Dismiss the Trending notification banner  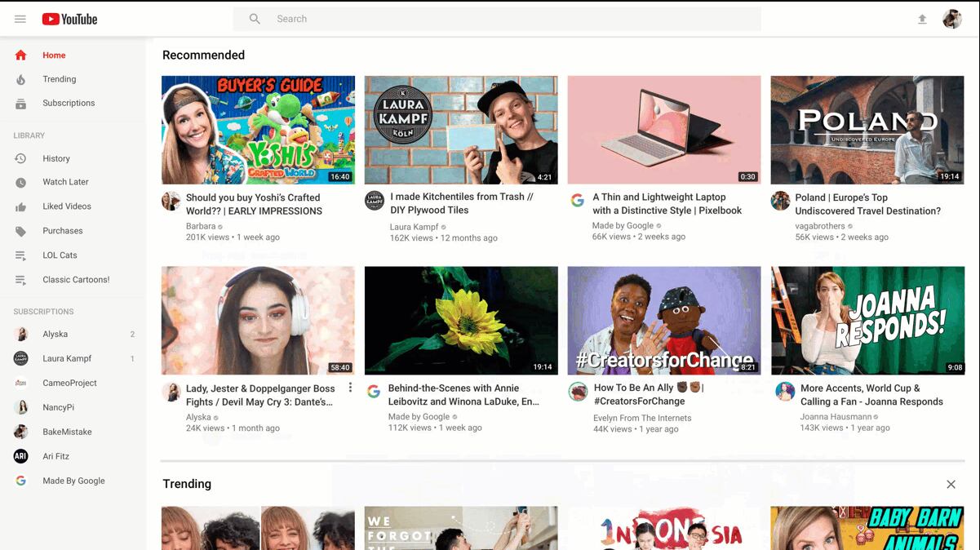coord(951,484)
